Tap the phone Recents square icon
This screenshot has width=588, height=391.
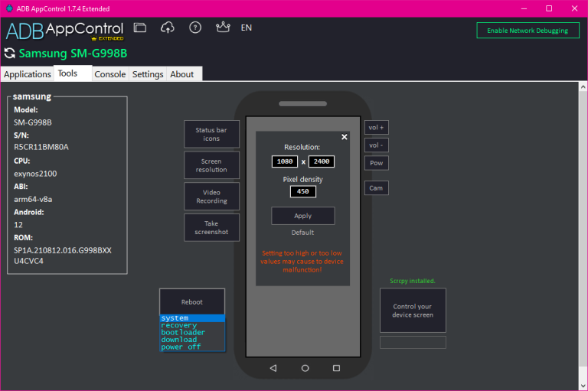tap(336, 368)
